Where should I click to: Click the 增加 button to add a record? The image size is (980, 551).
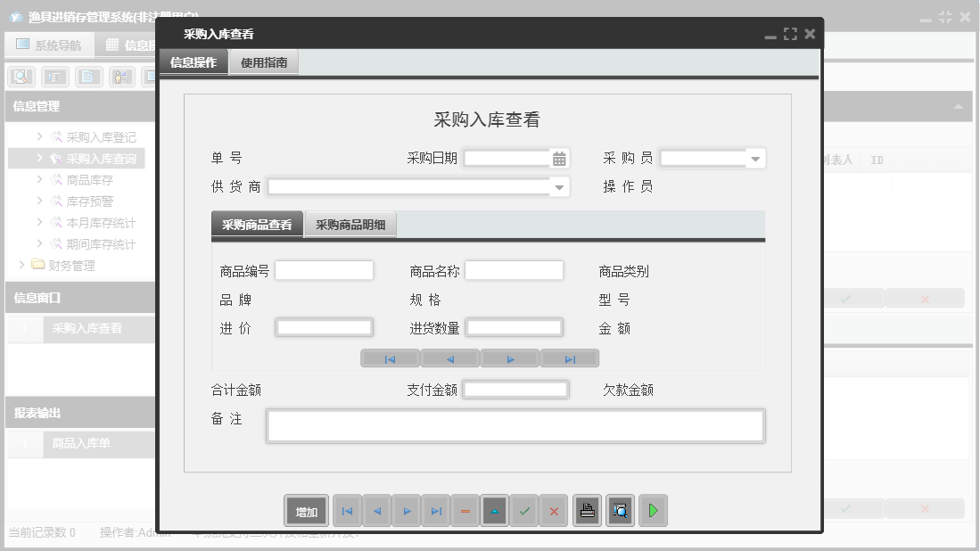click(306, 510)
